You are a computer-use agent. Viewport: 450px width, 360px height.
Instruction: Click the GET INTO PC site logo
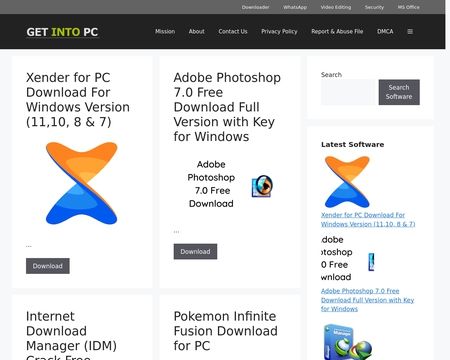click(62, 32)
